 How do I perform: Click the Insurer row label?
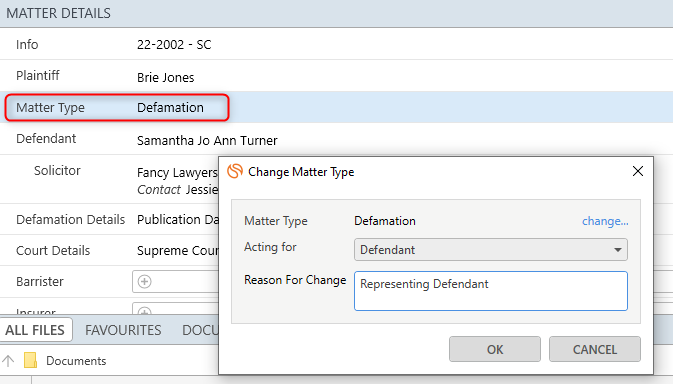click(36, 311)
